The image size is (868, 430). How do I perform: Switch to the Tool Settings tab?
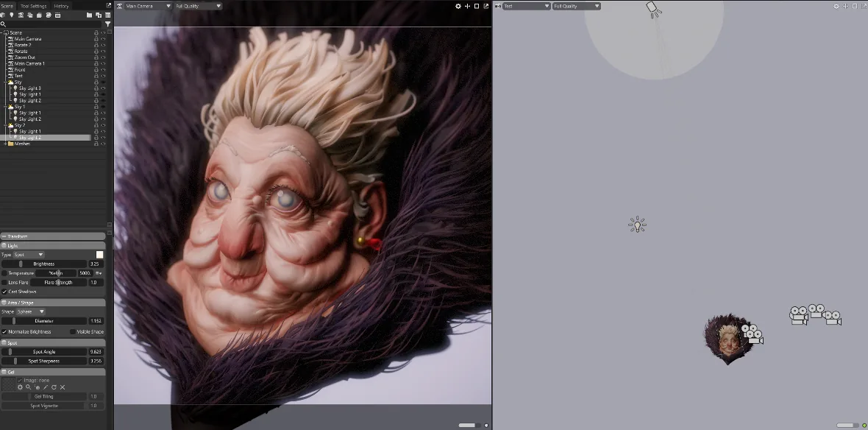tap(33, 6)
